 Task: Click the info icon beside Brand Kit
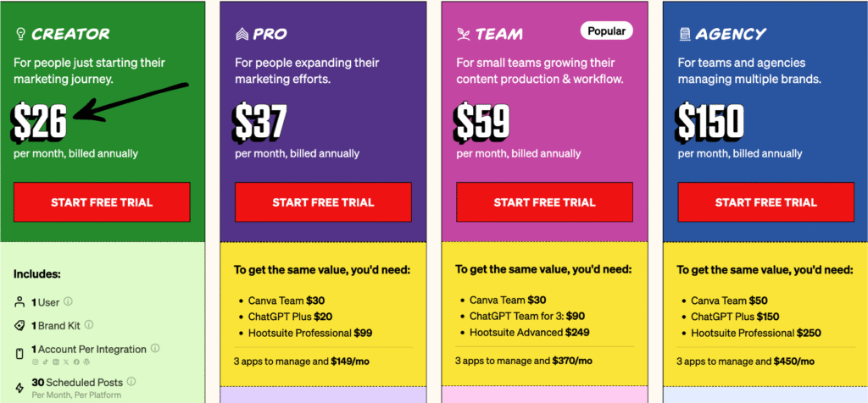click(x=89, y=325)
